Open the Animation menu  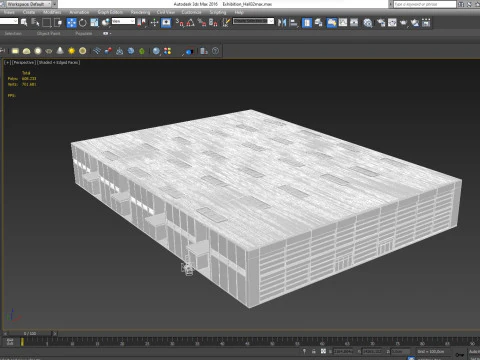click(x=79, y=12)
